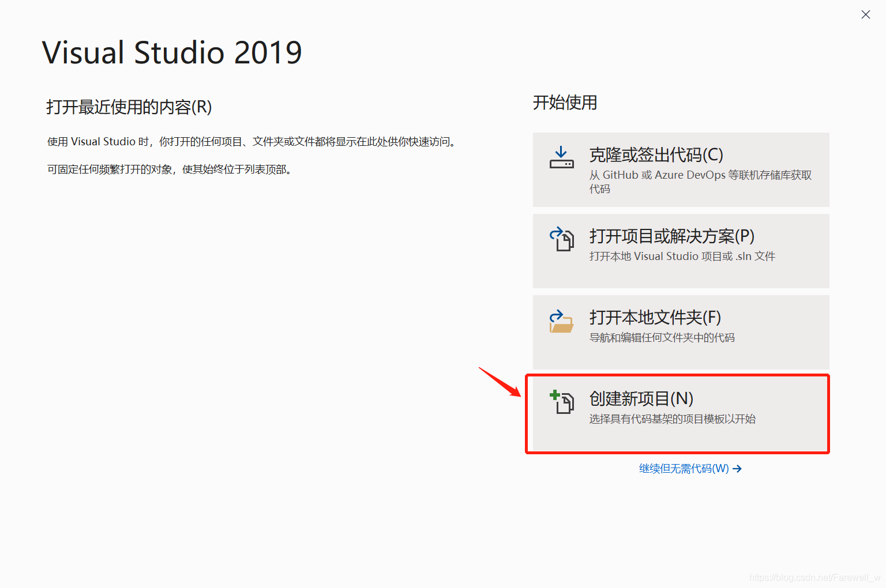Click the 打开最近使用的内容(R) heading

129,107
